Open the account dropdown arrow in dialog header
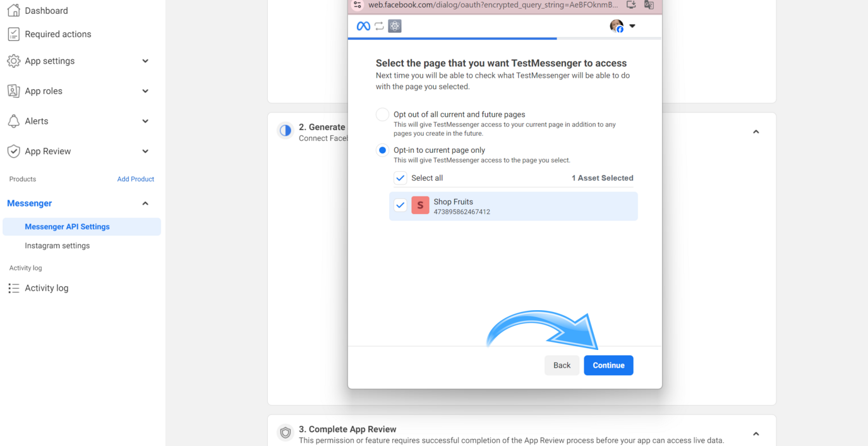 (632, 26)
